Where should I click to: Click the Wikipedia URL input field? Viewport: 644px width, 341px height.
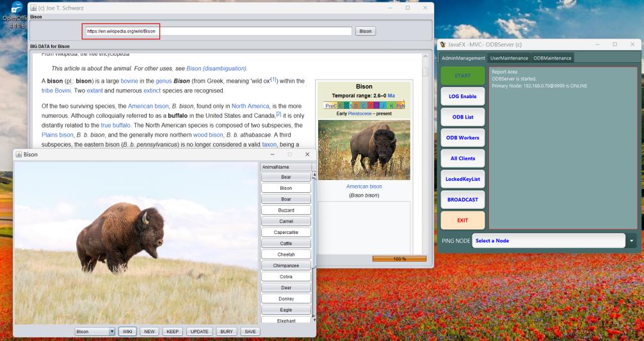click(x=218, y=31)
